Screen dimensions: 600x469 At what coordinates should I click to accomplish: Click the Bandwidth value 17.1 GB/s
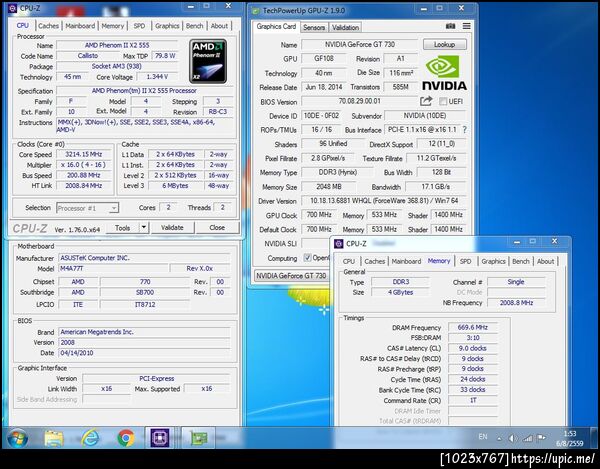pyautogui.click(x=435, y=187)
